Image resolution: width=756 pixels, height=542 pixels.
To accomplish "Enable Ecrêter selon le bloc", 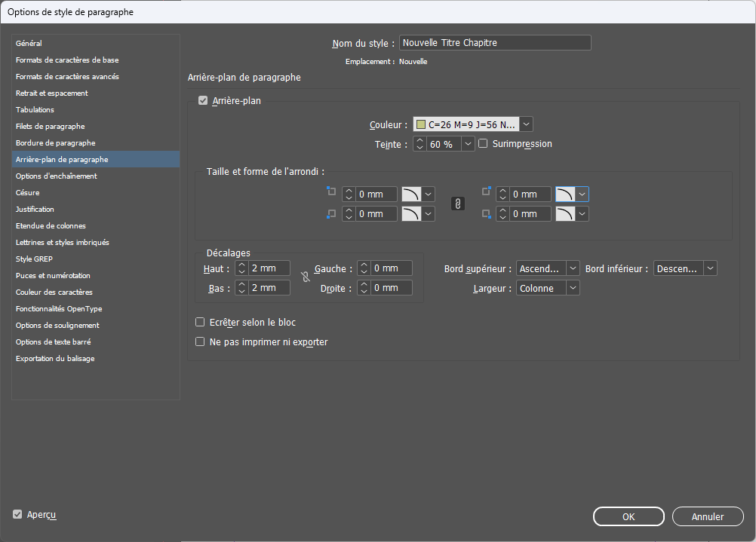I will tap(201, 323).
